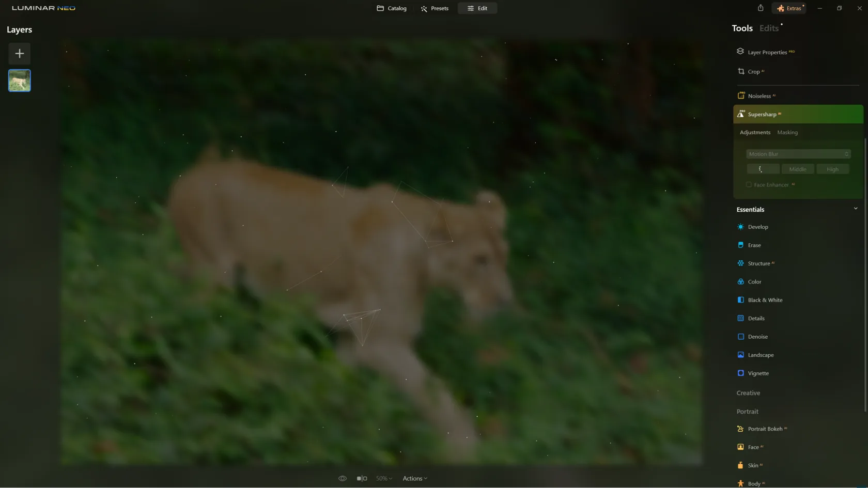
Task: Toggle before/after compare view
Action: point(362,479)
